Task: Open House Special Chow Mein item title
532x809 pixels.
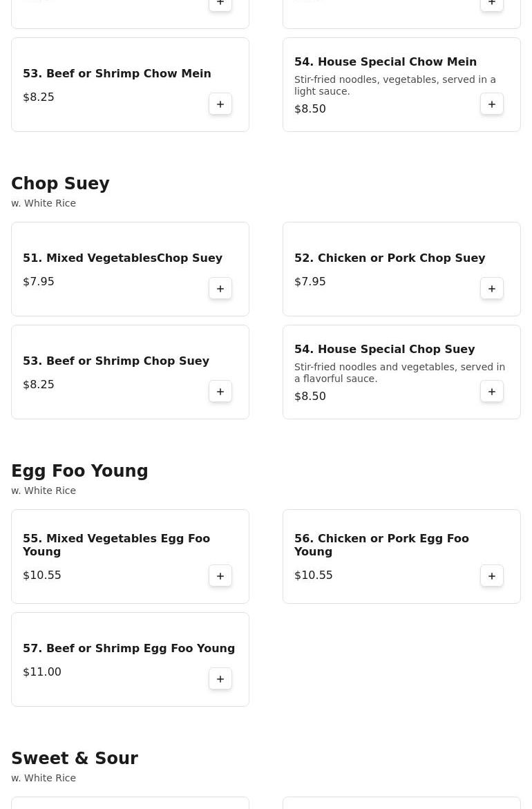Action: click(385, 62)
